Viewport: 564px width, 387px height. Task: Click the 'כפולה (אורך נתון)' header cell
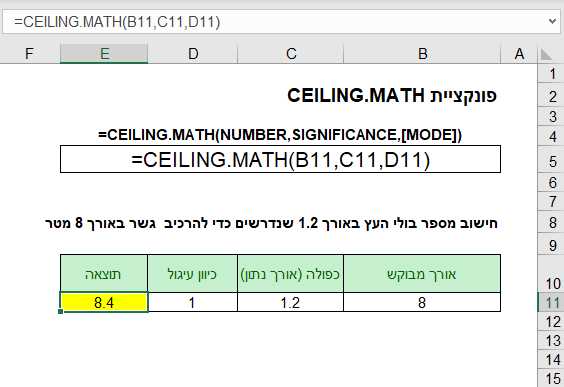(290, 274)
